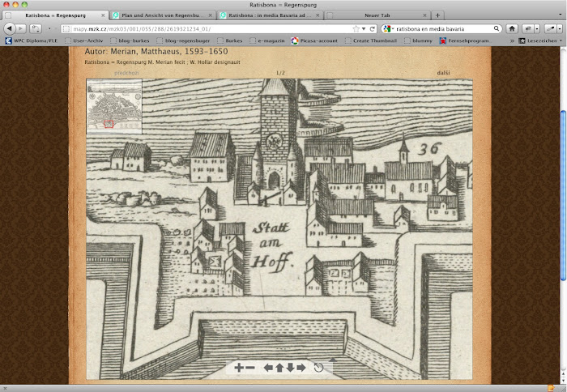The height and width of the screenshot is (392, 567).
Task: Open the history dropdown arrow beside navigation buttons
Action: pyautogui.click(x=49, y=28)
